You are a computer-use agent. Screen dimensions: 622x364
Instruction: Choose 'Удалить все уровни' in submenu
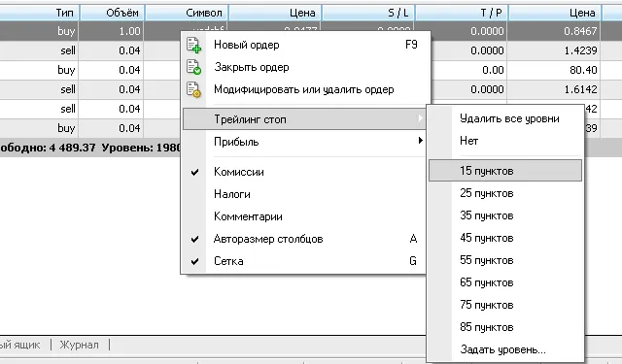coord(505,118)
